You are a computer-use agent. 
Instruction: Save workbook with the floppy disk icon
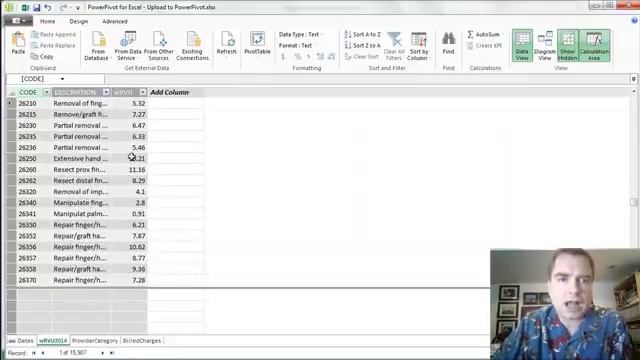(x=37, y=7)
